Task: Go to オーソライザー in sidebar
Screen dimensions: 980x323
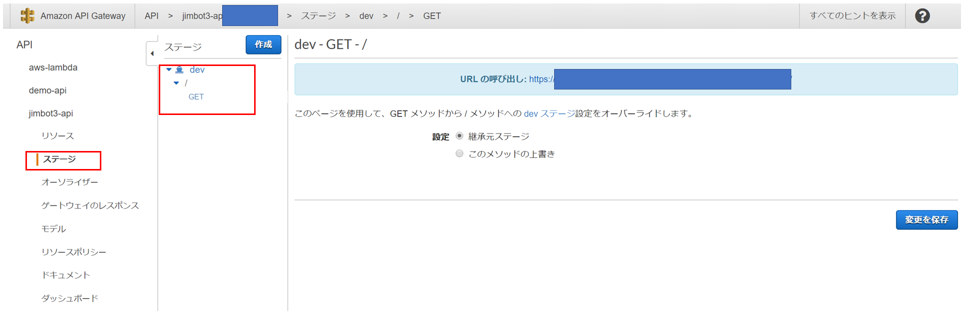Action: pos(69,182)
